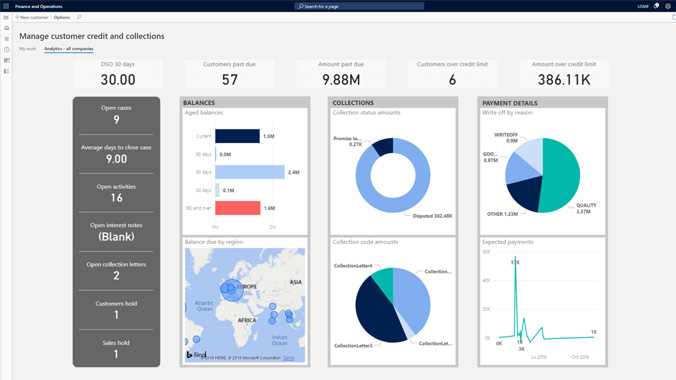Click Open interest notes (Blank) card

point(116,232)
